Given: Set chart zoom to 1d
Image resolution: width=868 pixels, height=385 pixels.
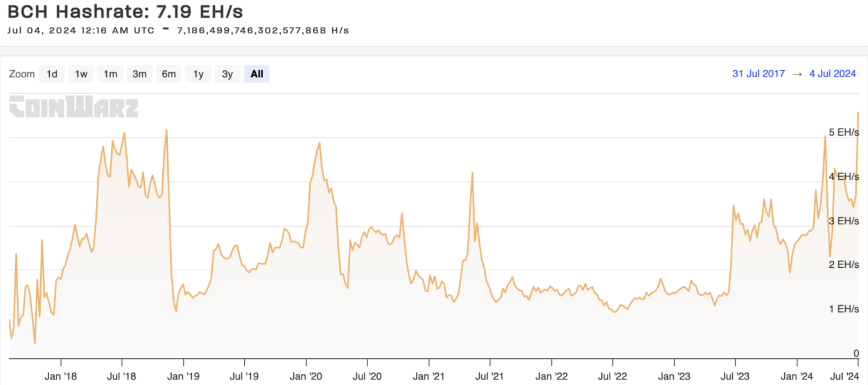Looking at the screenshot, I should pos(52,74).
